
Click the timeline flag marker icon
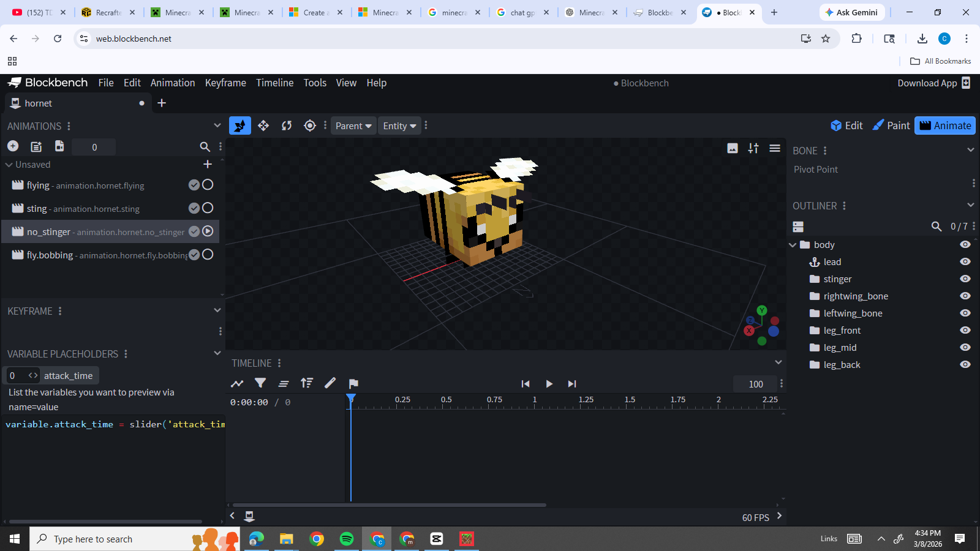[x=353, y=383]
